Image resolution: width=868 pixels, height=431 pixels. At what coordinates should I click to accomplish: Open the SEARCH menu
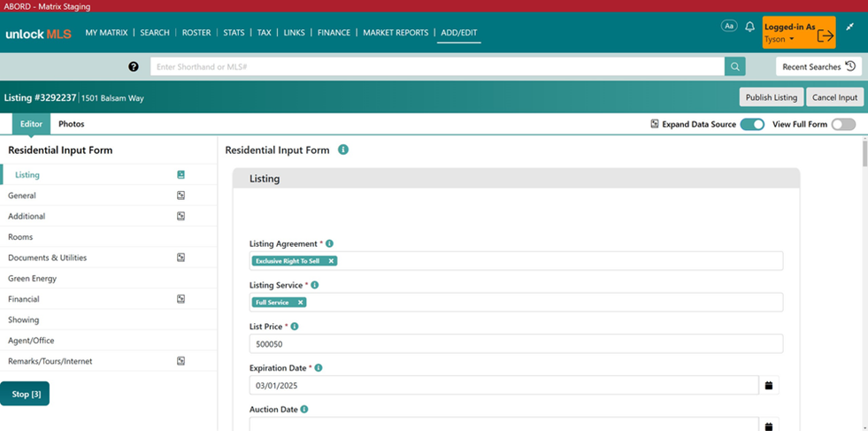155,33
